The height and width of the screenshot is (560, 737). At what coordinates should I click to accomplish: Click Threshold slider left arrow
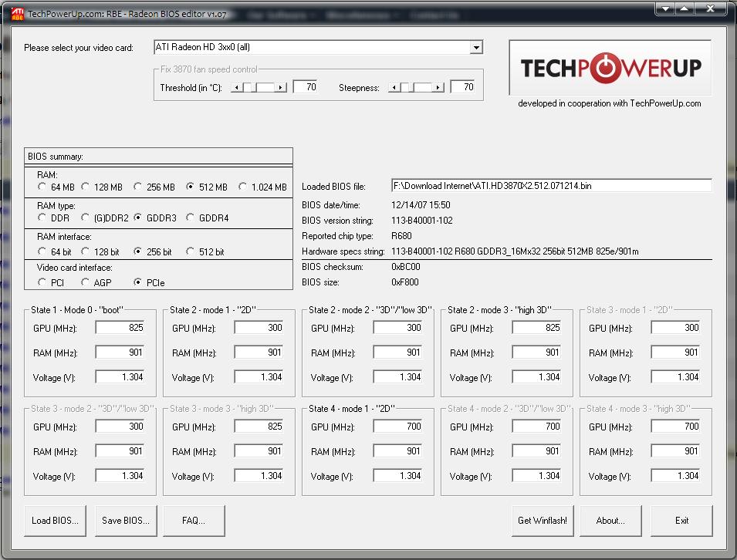237,87
